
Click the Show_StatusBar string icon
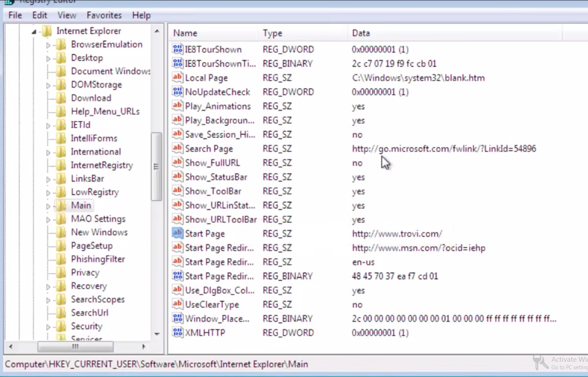click(x=177, y=176)
